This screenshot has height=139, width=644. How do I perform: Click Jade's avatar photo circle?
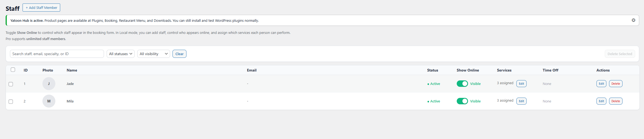(x=49, y=84)
